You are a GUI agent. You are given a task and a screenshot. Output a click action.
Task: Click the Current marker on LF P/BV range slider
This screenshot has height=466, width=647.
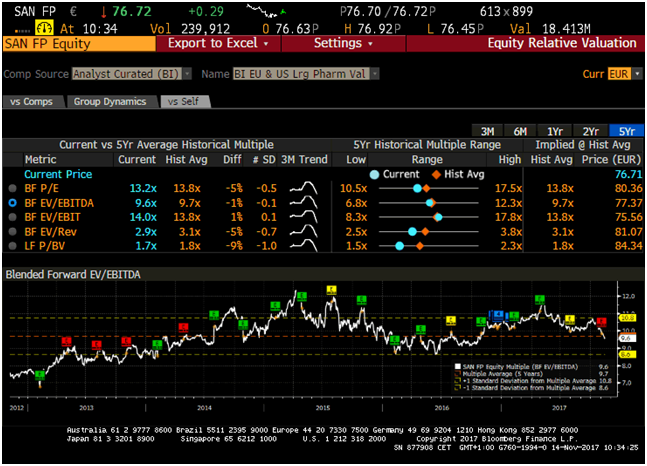pos(399,246)
